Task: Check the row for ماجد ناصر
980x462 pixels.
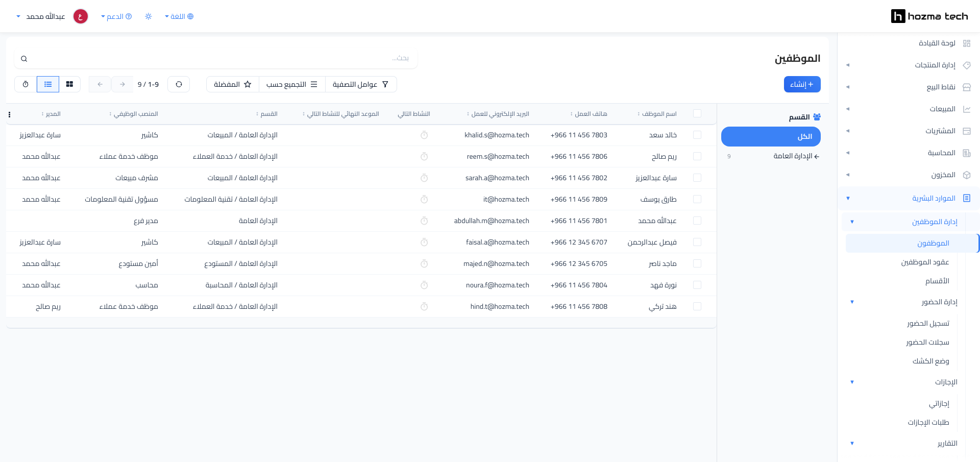Action: [697, 263]
